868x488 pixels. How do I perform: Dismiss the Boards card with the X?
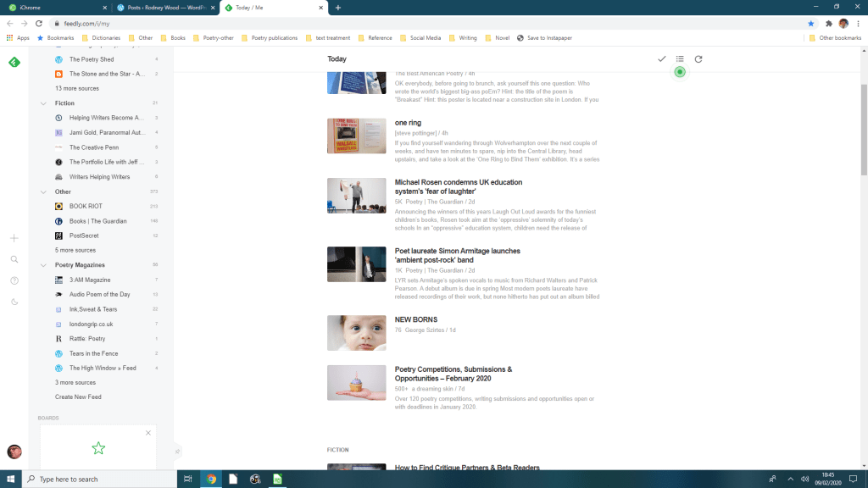[x=148, y=433]
